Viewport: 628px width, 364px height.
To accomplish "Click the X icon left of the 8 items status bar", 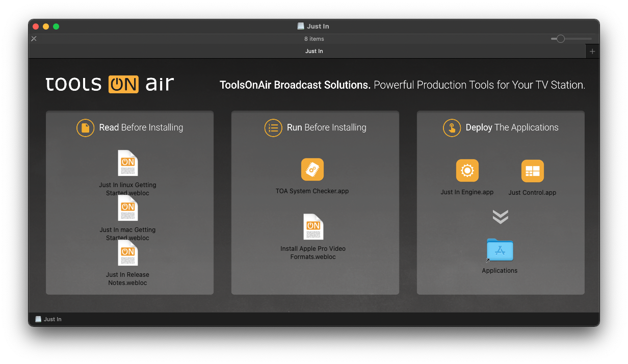I will pyautogui.click(x=34, y=39).
